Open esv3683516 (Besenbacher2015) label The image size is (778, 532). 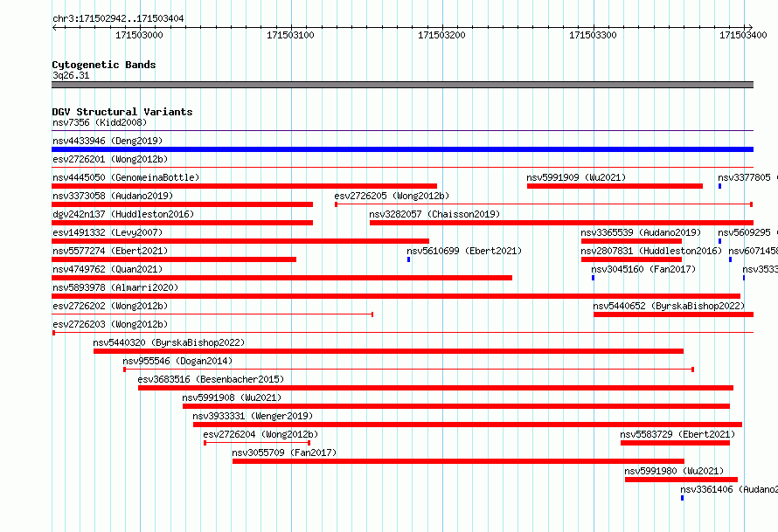tap(211, 379)
